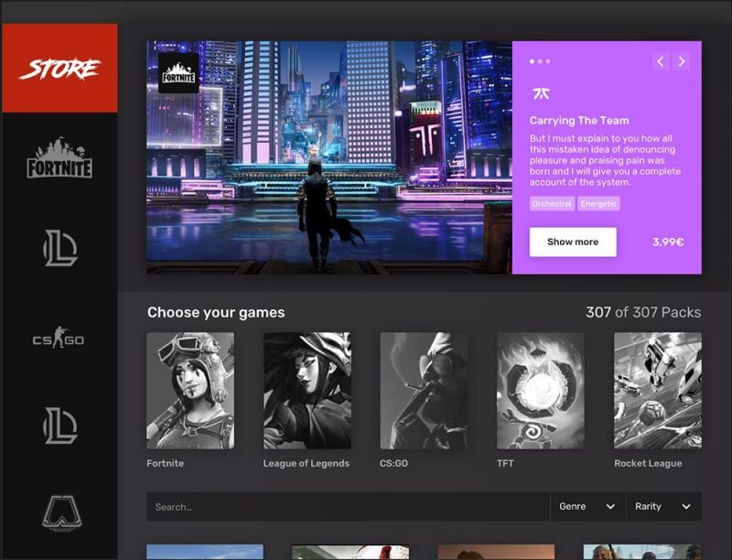Select the first carousel dot indicator
732x560 pixels.
click(x=533, y=61)
